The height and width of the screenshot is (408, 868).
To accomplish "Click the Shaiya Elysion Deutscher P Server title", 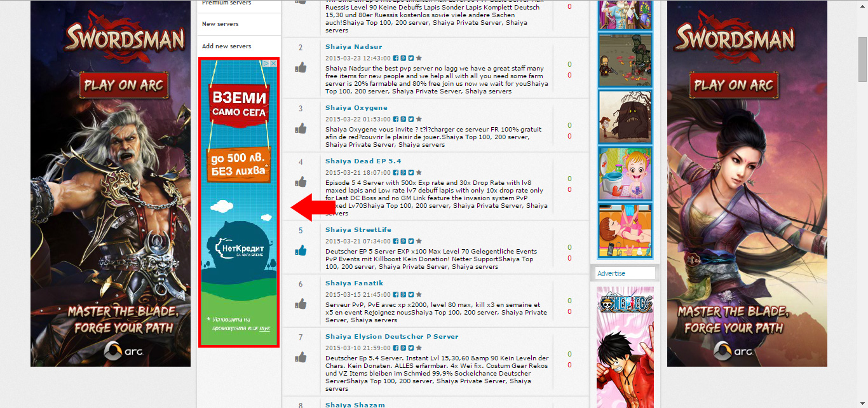I will [x=392, y=337].
